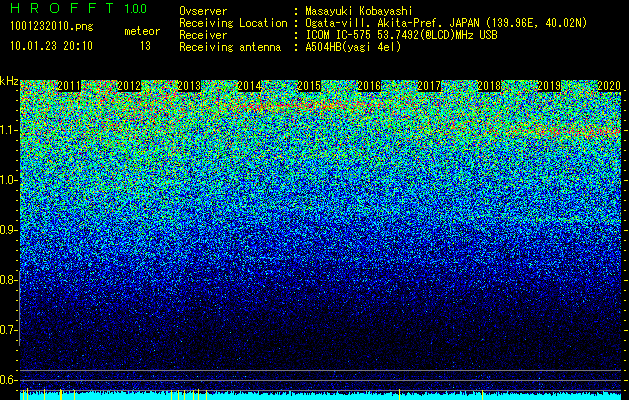Click the 'Receiving antenna' field label
This screenshot has height=400, width=629.
tap(230, 47)
